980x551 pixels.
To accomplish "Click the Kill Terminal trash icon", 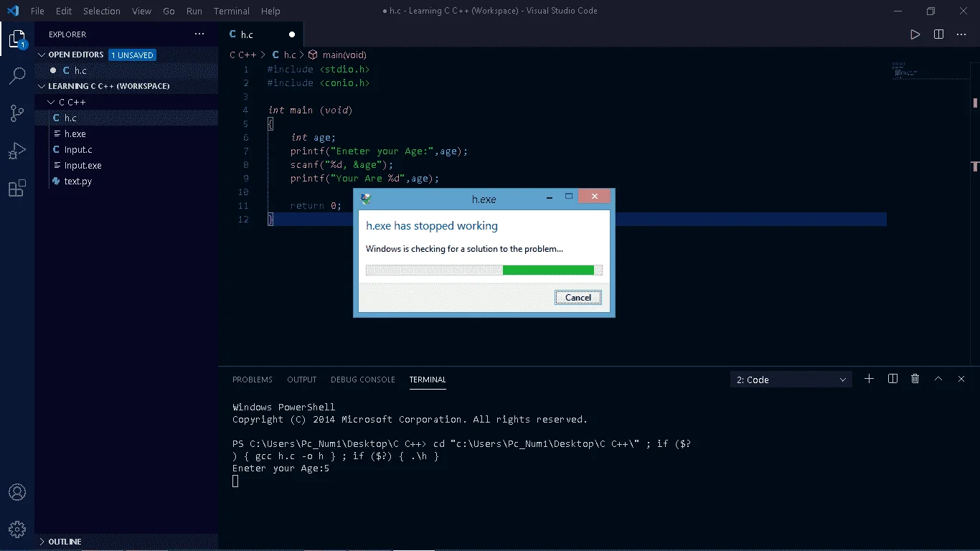I will pos(915,379).
